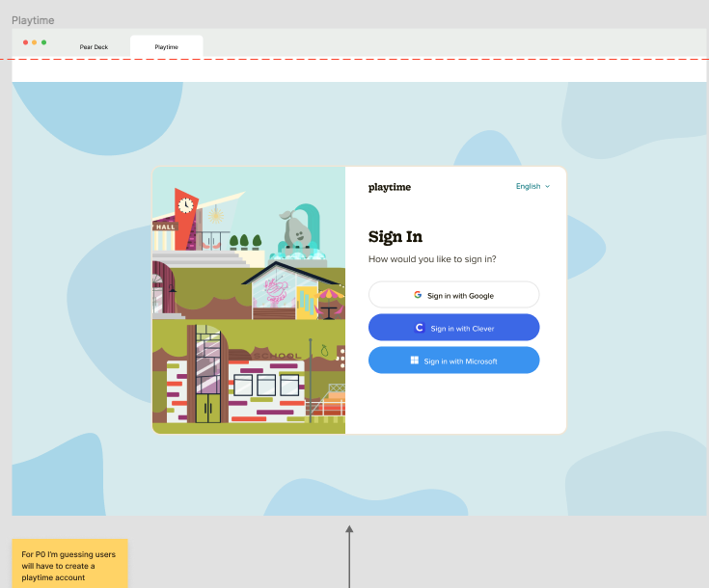Click the Playtime frame title label

[33, 20]
